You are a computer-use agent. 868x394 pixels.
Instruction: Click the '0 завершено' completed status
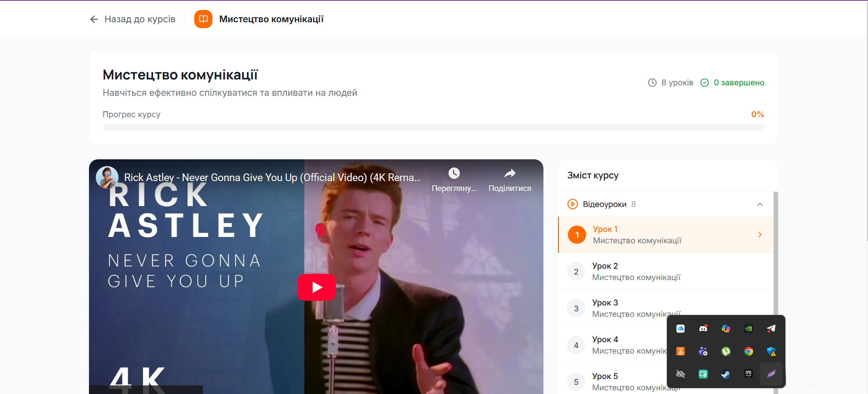[739, 83]
